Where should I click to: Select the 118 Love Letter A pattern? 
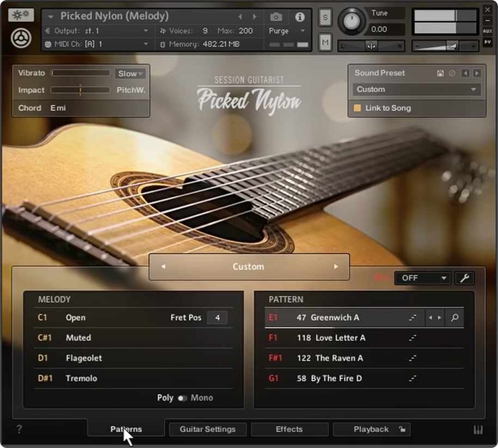click(x=364, y=338)
